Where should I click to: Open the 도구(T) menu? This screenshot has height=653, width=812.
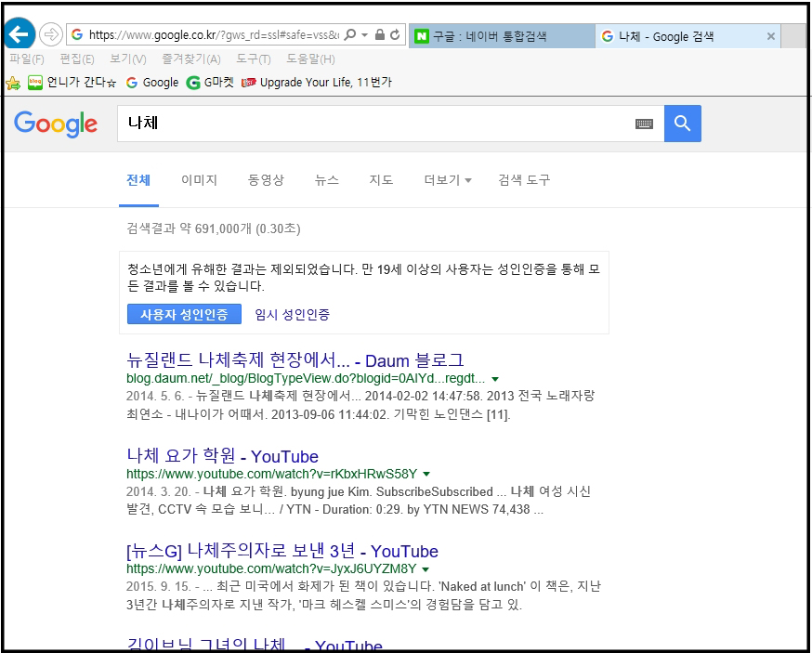tap(254, 59)
